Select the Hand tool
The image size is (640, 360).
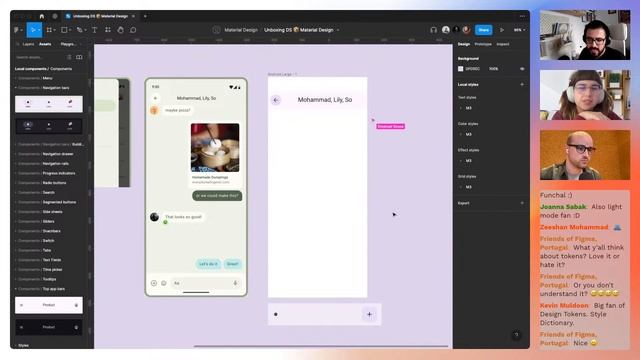tap(120, 30)
